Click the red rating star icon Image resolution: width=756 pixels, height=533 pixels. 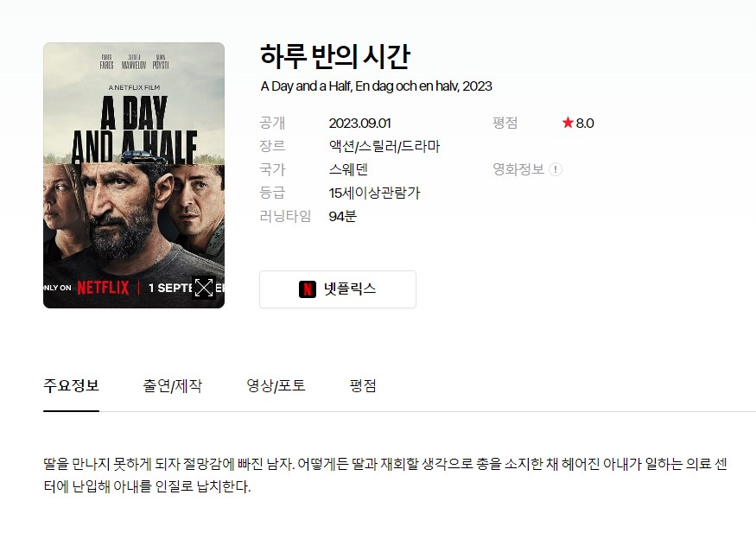(x=568, y=123)
